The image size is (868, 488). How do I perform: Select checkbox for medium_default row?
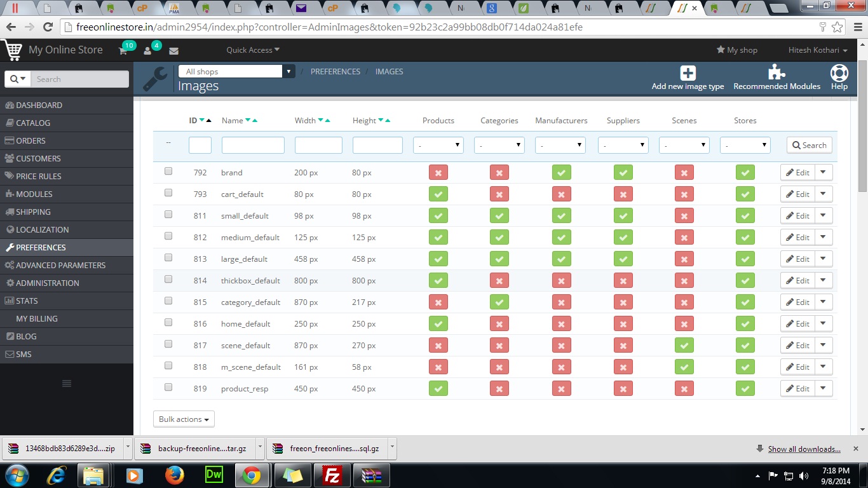[168, 236]
